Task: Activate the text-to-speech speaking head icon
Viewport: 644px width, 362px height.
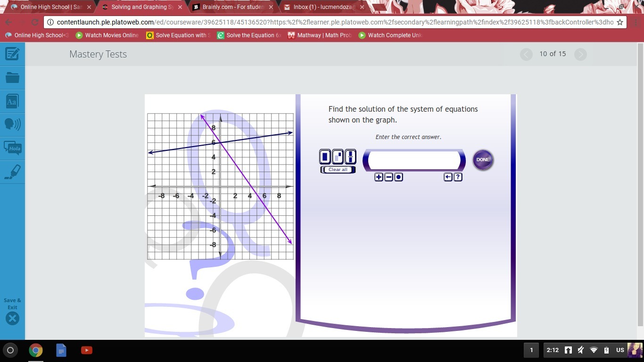Action: point(12,124)
